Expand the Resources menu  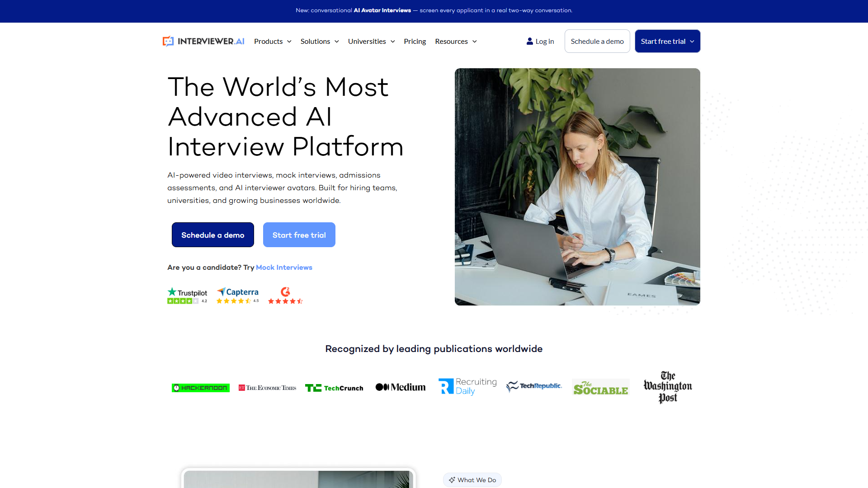pyautogui.click(x=456, y=41)
